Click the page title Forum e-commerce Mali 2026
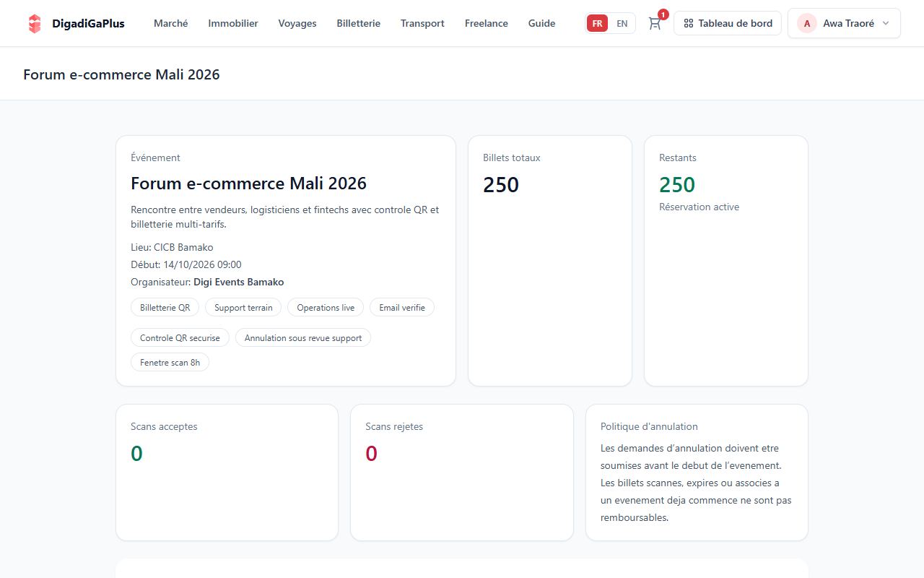Image resolution: width=924 pixels, height=578 pixels. tap(121, 74)
